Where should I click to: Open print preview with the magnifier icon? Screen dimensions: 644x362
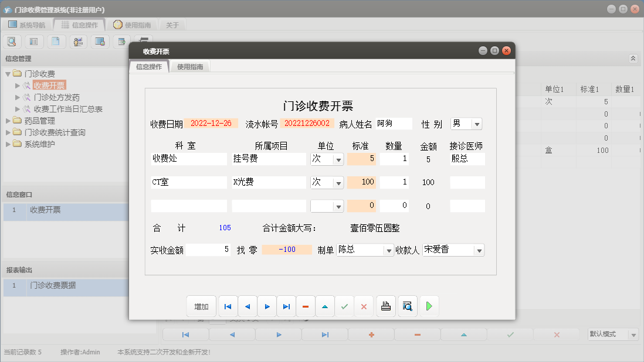click(x=407, y=306)
